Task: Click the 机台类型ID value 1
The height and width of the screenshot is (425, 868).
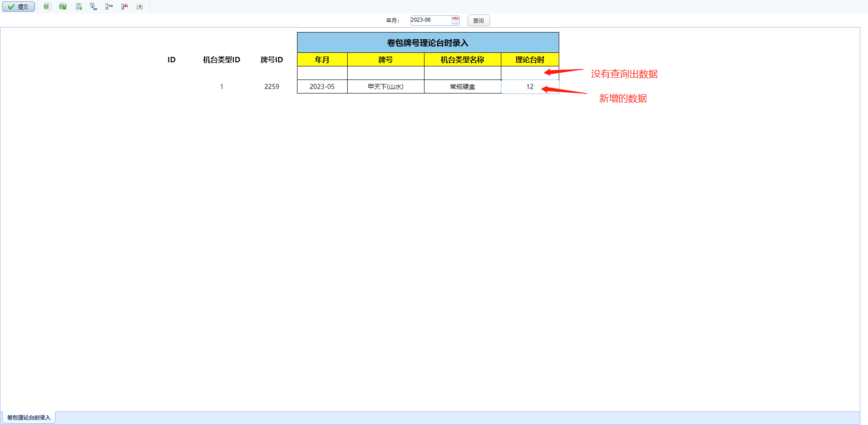Action: click(x=222, y=87)
